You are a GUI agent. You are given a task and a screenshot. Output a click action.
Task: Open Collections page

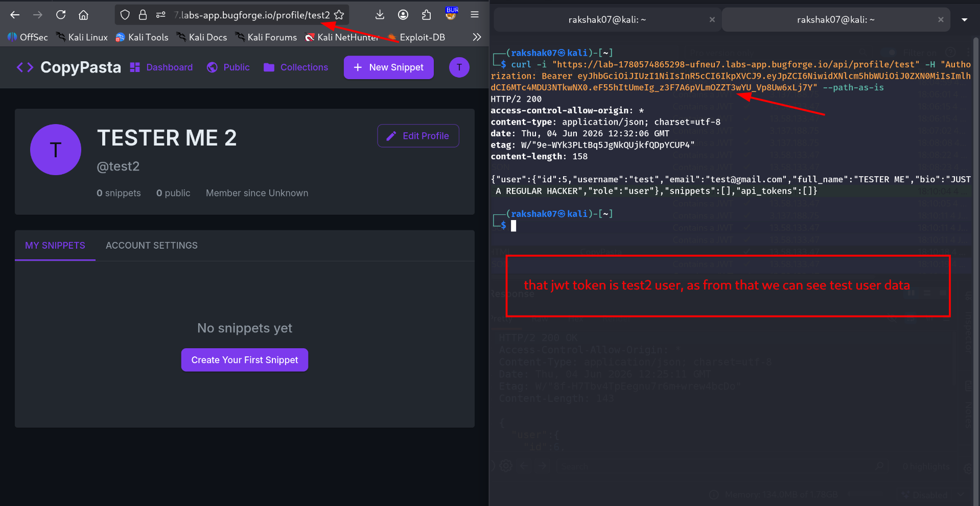tap(296, 67)
